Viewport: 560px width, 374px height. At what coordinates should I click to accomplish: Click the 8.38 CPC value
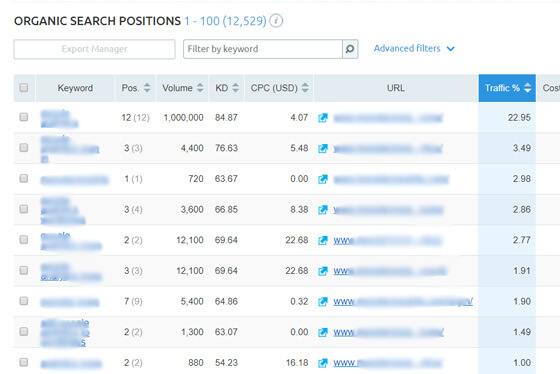click(299, 209)
